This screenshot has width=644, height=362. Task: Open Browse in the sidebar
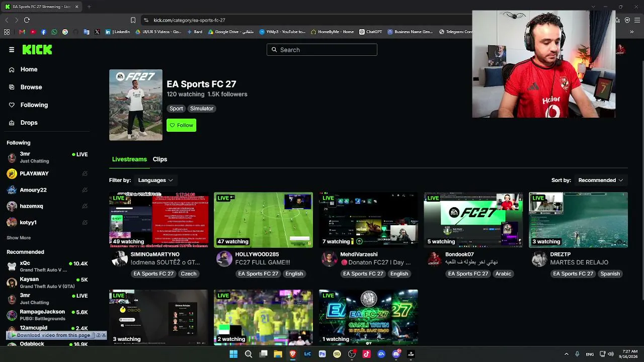coord(31,87)
